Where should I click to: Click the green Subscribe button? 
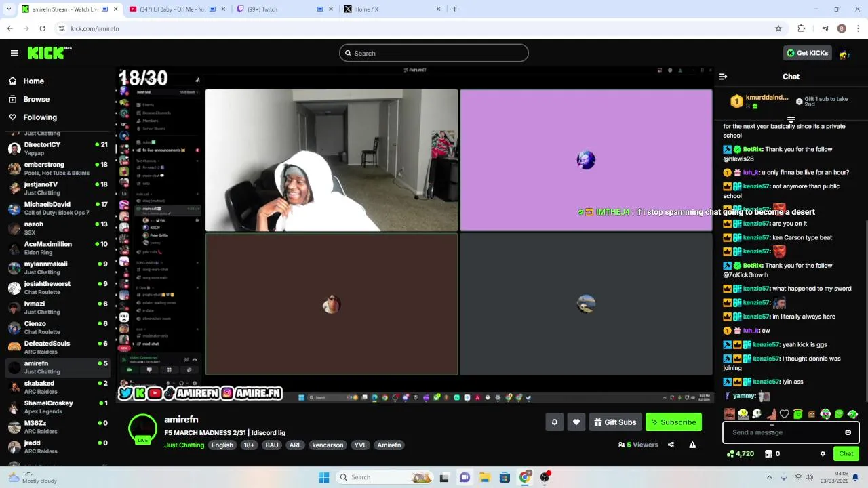(x=673, y=422)
